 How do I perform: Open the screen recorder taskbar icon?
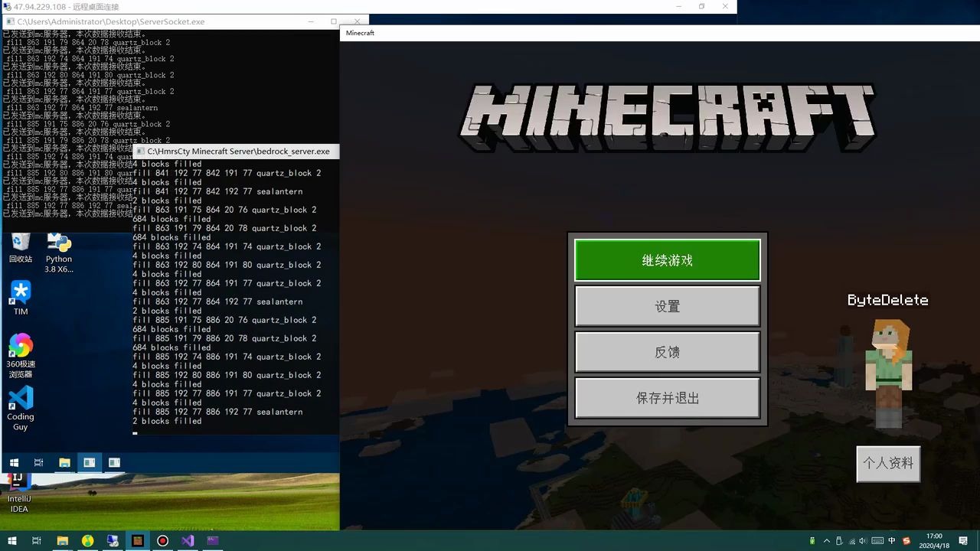click(x=162, y=541)
